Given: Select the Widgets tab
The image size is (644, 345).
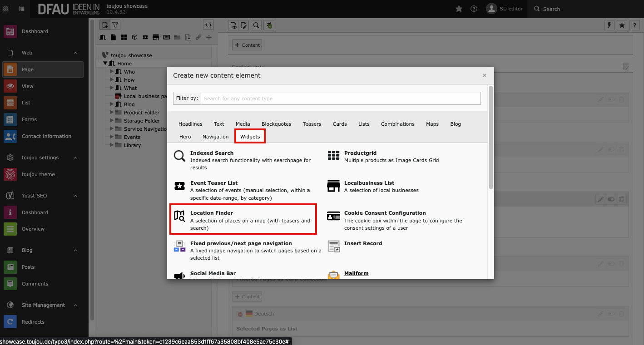Looking at the screenshot, I should pos(250,137).
